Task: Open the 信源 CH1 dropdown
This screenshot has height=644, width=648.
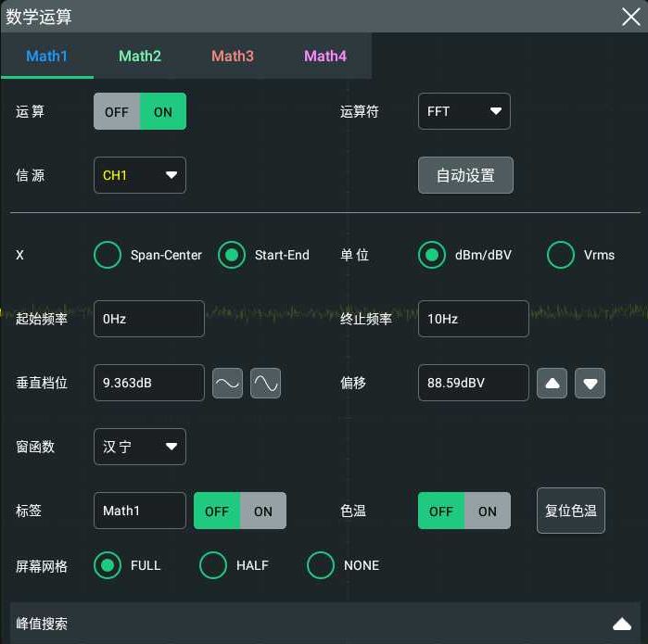Action: tap(140, 175)
